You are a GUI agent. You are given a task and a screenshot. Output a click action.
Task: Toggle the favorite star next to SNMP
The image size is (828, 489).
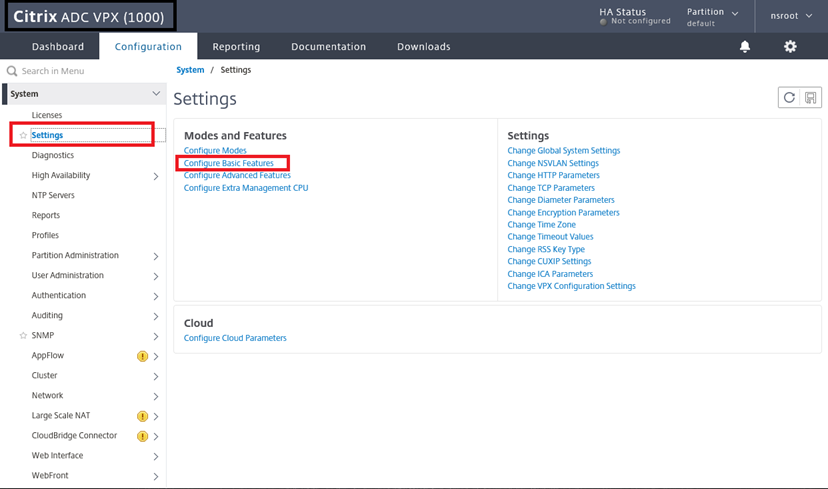23,335
